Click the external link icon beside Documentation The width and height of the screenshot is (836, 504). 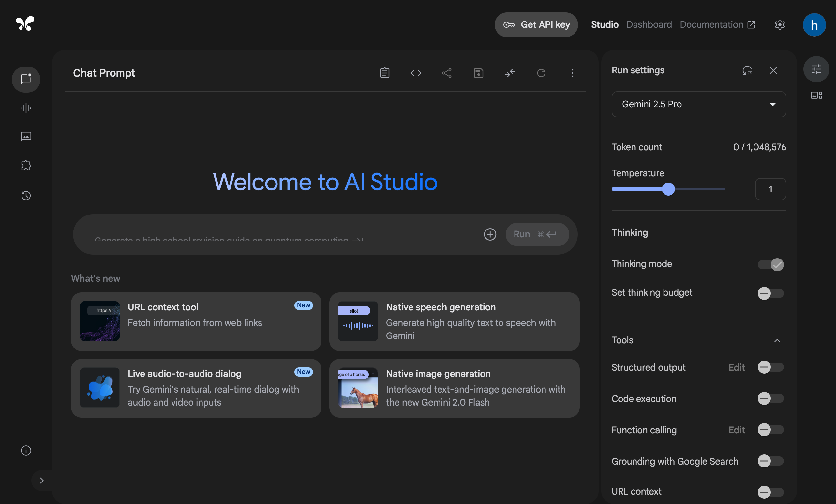pyautogui.click(x=752, y=25)
